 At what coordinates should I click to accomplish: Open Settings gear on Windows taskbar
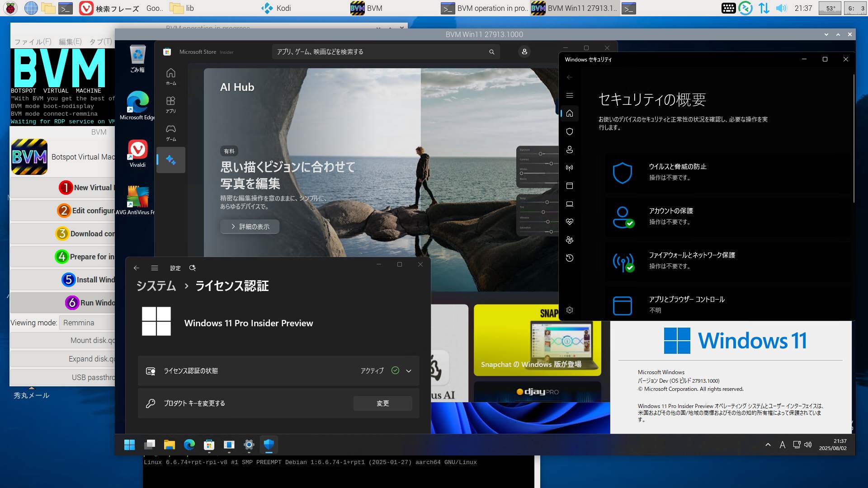pos(249,445)
